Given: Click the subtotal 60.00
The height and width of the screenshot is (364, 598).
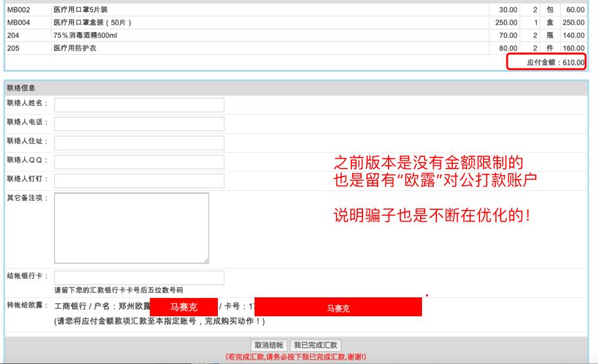Looking at the screenshot, I should [575, 10].
